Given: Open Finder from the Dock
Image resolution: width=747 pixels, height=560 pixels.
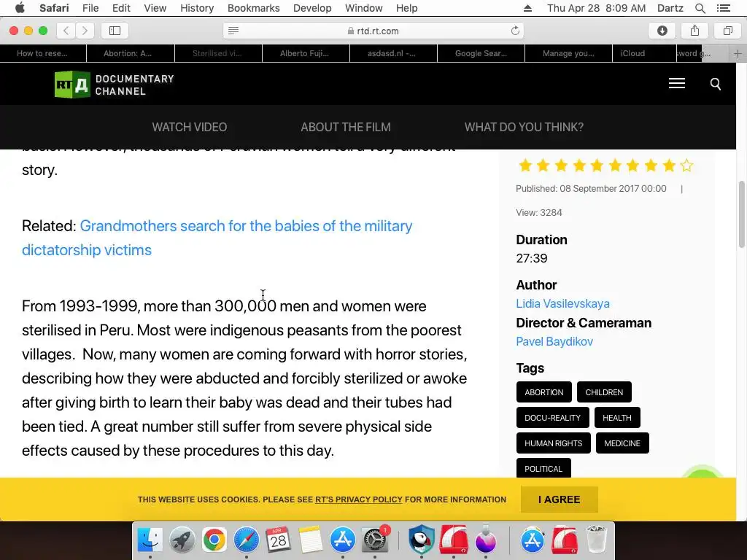Looking at the screenshot, I should point(150,540).
